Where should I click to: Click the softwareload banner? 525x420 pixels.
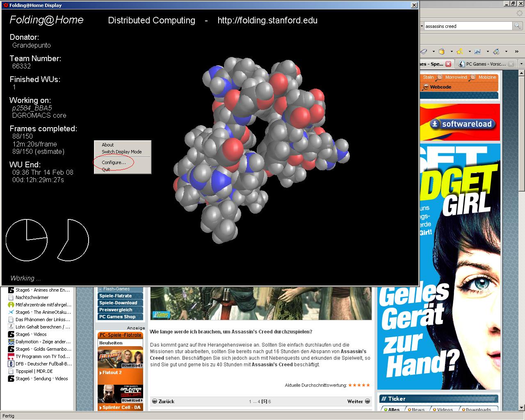(x=460, y=122)
